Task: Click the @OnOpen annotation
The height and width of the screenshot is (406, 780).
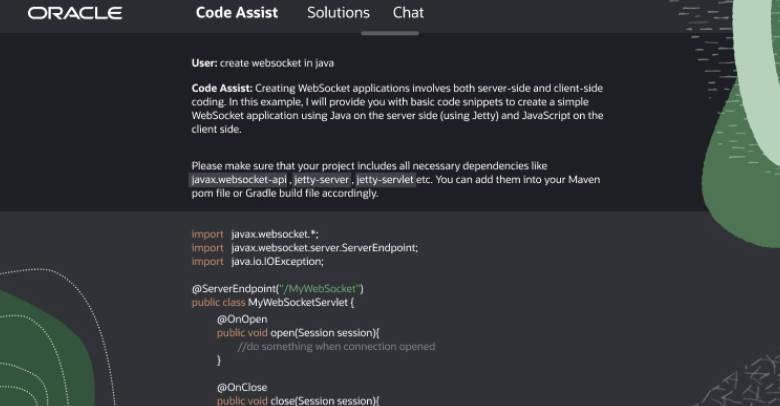Action: (242, 319)
